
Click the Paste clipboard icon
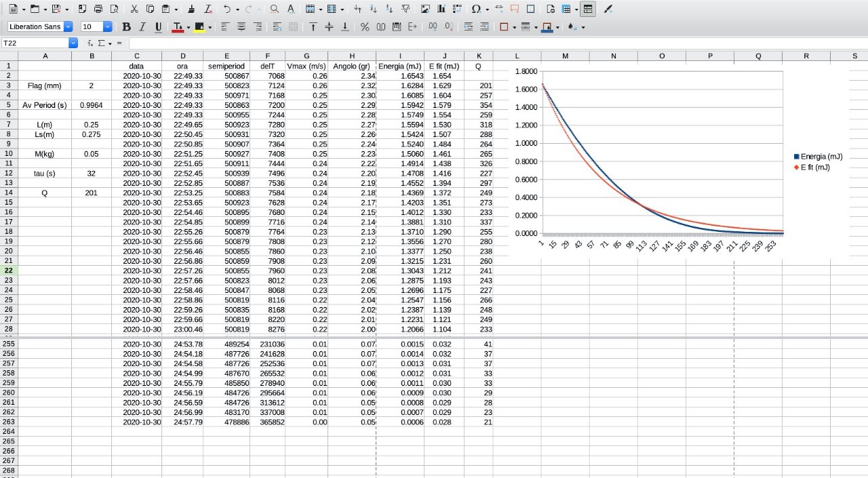click(166, 9)
